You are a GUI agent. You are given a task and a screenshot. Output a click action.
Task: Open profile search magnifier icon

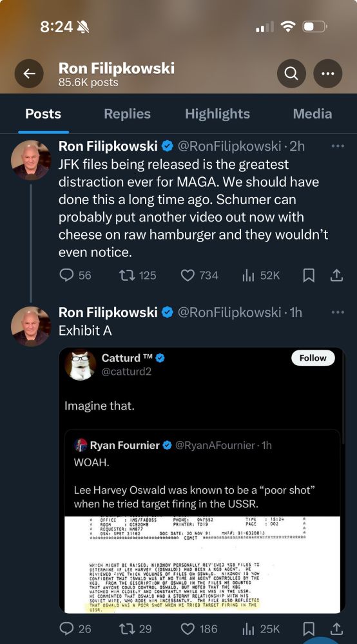pyautogui.click(x=291, y=73)
